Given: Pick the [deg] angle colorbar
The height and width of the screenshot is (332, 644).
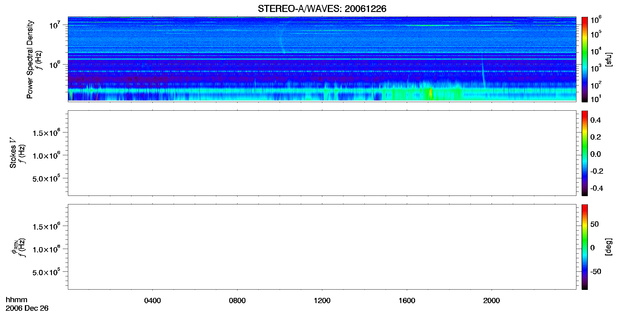Looking at the screenshot, I should [x=584, y=247].
